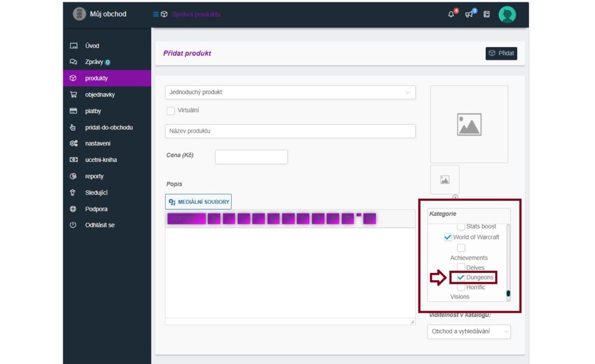Toggle the hamburger menu icon in header
This screenshot has width=595, height=364.
[156, 14]
